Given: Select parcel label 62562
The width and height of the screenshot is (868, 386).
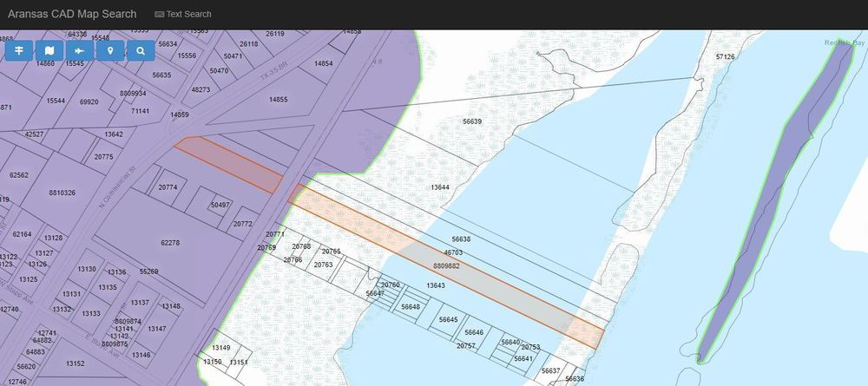Looking at the screenshot, I should [x=19, y=175].
